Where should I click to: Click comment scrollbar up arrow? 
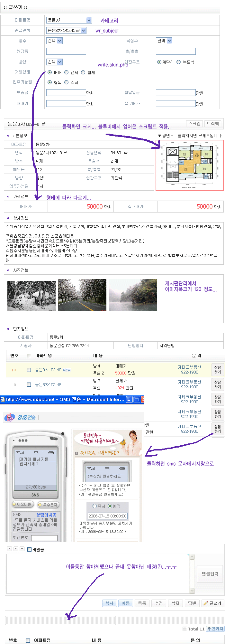(x=192, y=557)
